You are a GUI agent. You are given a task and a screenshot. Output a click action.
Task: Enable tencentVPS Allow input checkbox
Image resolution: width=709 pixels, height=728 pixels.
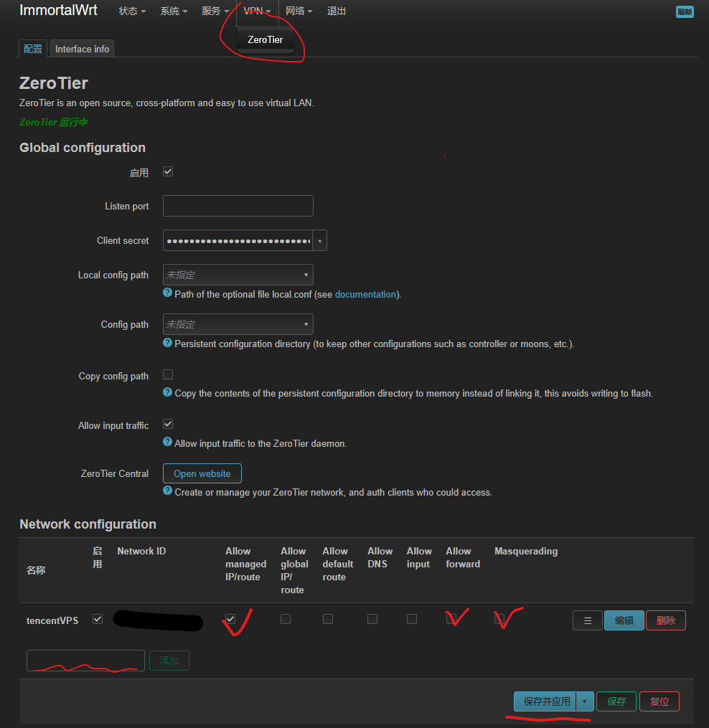pos(412,619)
